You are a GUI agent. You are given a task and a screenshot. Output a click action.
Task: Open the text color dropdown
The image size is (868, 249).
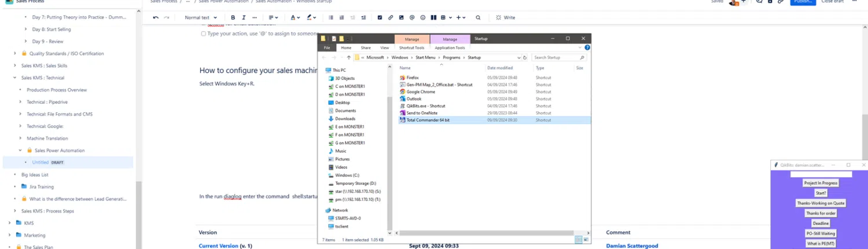[295, 18]
